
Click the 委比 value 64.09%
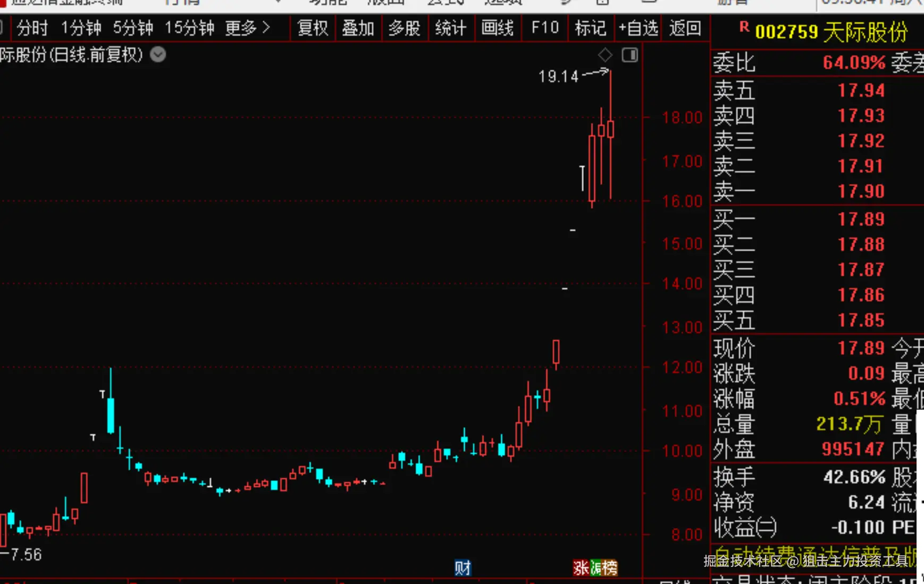click(x=854, y=63)
